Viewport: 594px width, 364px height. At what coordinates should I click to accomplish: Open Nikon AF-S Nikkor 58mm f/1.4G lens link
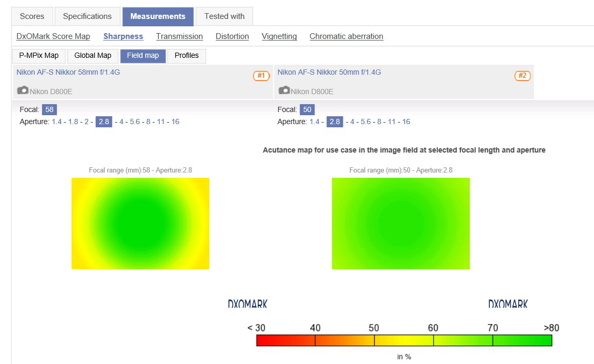point(68,72)
